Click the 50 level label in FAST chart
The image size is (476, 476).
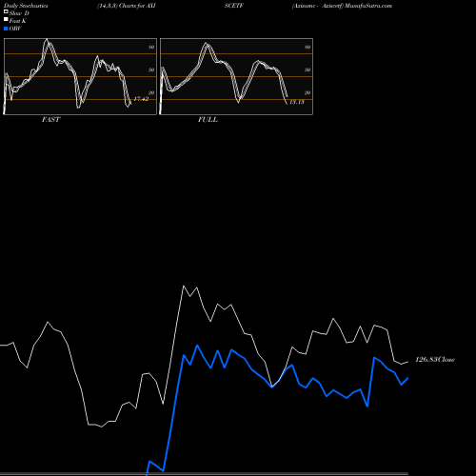point(151,69)
